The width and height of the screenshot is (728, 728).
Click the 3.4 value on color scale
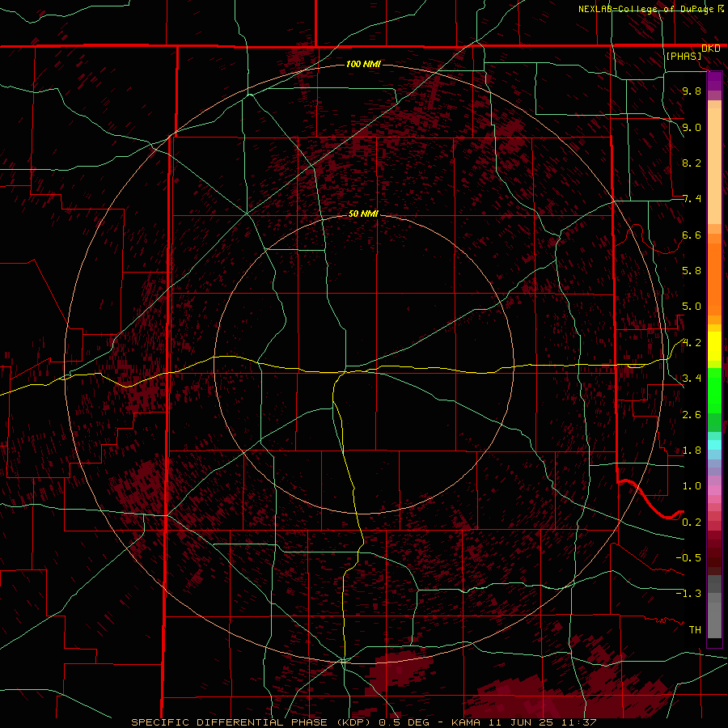point(692,379)
